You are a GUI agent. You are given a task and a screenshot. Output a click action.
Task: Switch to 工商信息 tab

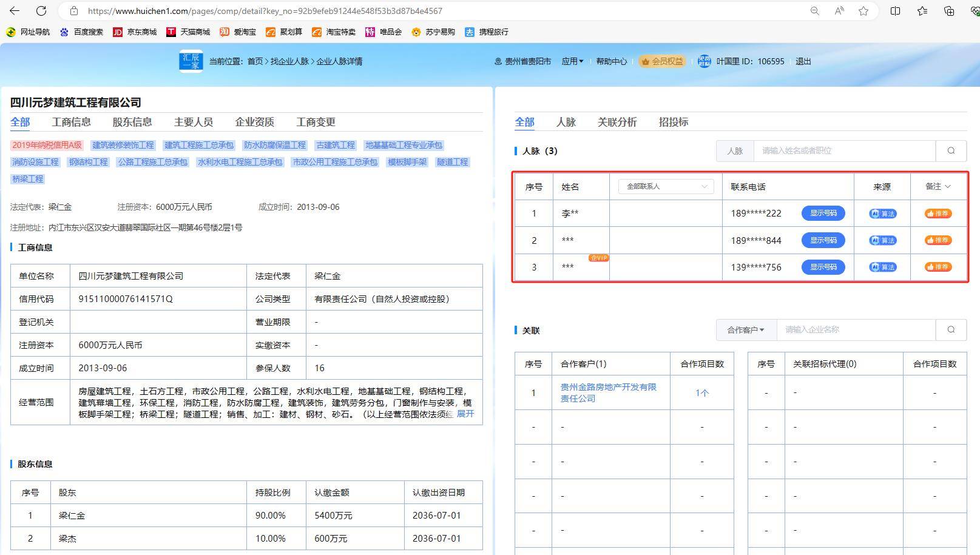pos(71,122)
